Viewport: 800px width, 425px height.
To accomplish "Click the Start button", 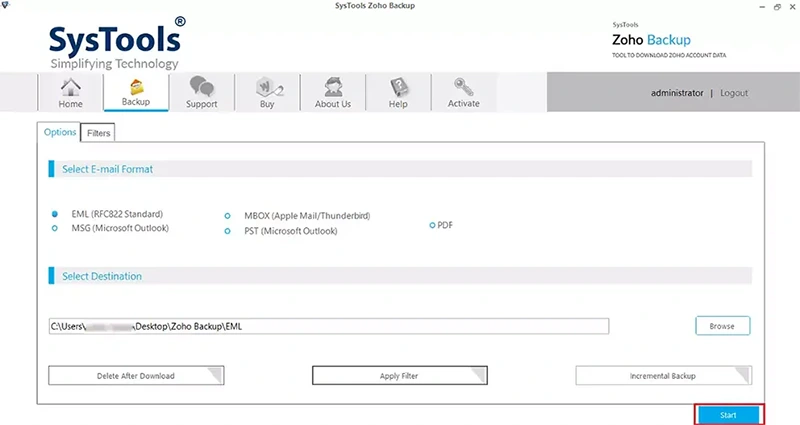I will [x=729, y=415].
